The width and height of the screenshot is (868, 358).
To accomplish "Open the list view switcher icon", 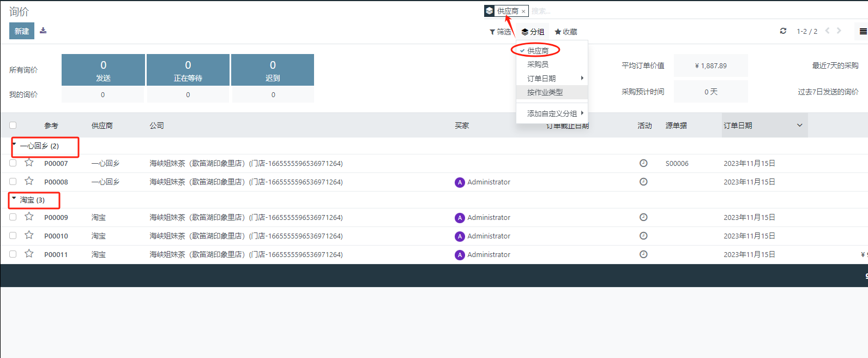I will coord(863,32).
